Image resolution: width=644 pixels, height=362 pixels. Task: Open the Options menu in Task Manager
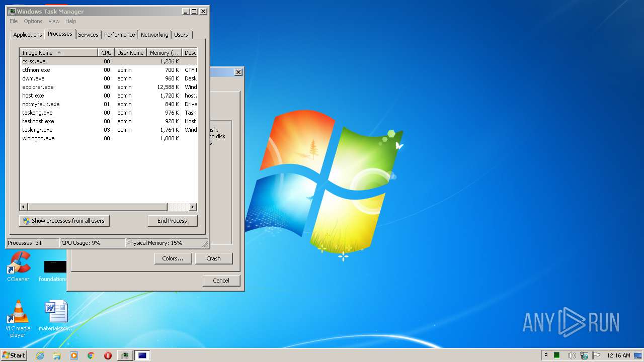tap(33, 21)
